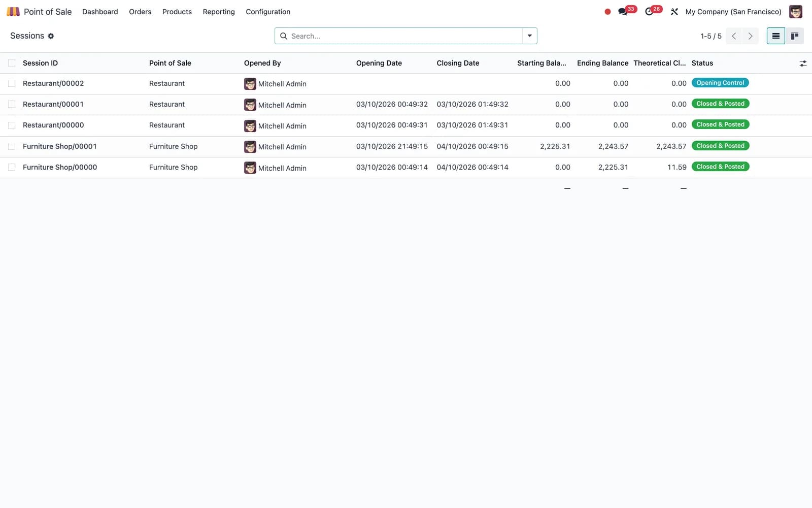Screen dimensions: 812x508
Task: Open the company switcher My Company (San Francisco)
Action: tap(733, 12)
